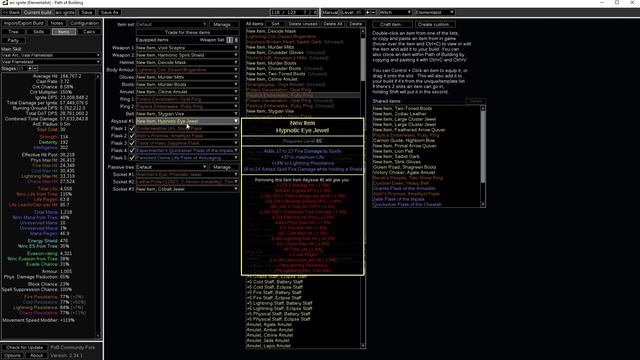This screenshot has width=640, height=360.
Task: Select 'Carrion Guide, Highborn Bow' in Shared items
Action: 404,140
